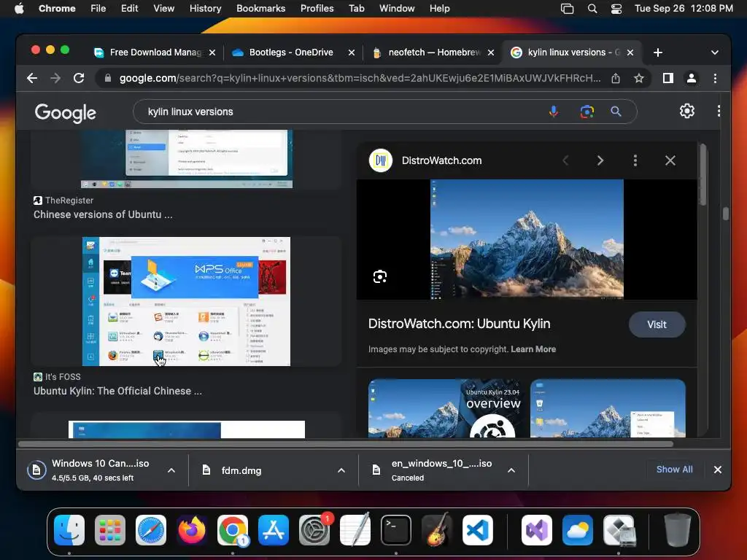Close the DistroWatch image preview
The width and height of the screenshot is (747, 560).
tap(670, 160)
